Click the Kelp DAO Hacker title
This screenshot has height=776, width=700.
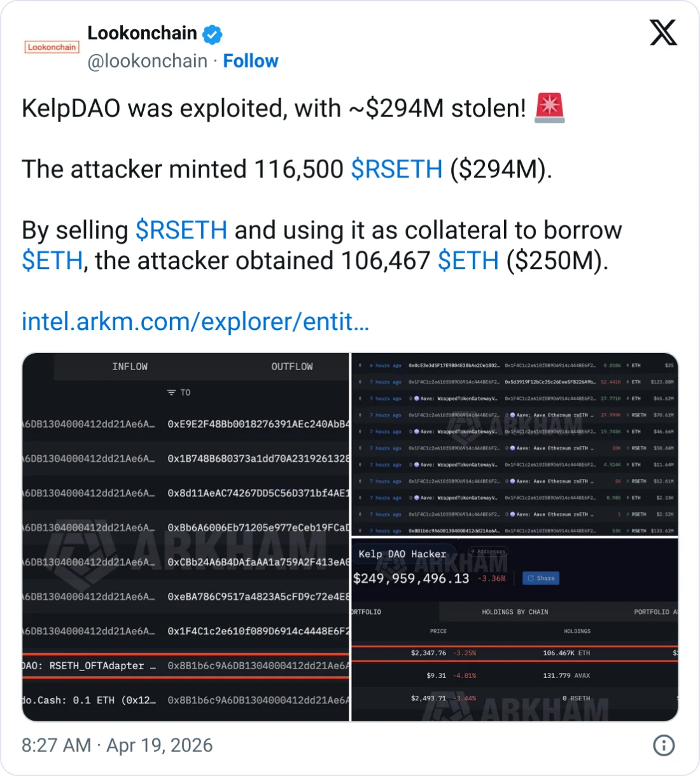(402, 554)
